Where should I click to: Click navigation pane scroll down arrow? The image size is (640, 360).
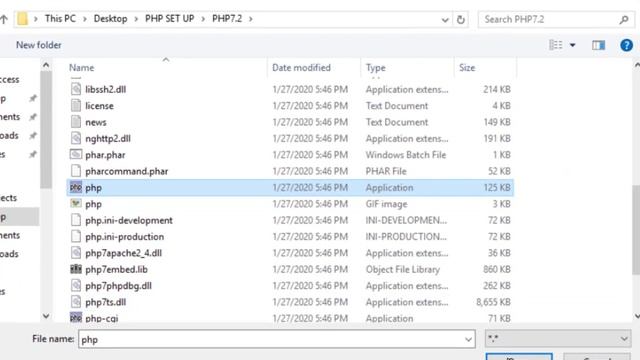(46, 316)
